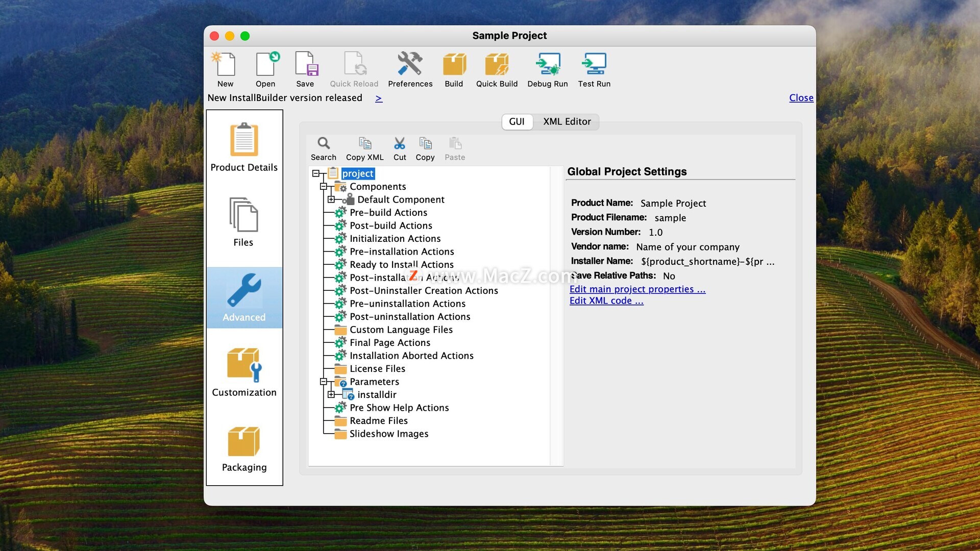Select the installdir parameter item

[377, 395]
